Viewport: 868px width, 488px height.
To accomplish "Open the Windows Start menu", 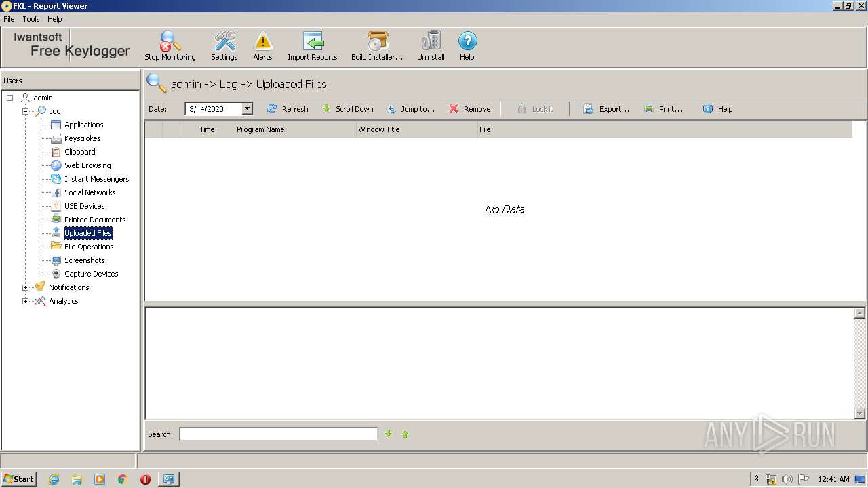I will click(18, 479).
